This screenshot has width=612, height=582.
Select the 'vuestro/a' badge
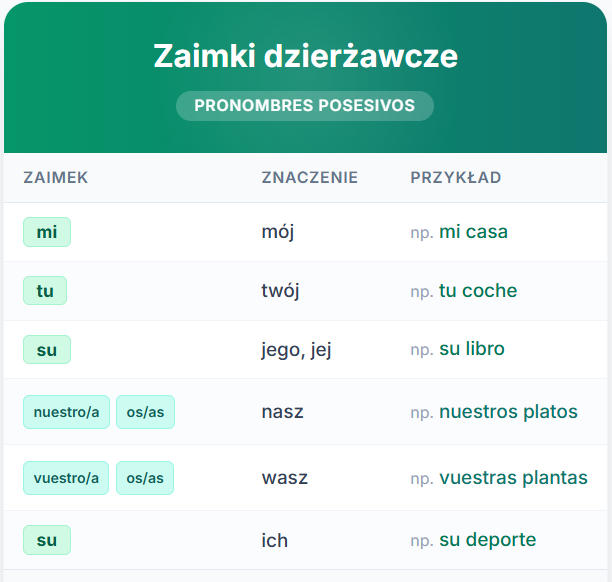coord(66,478)
